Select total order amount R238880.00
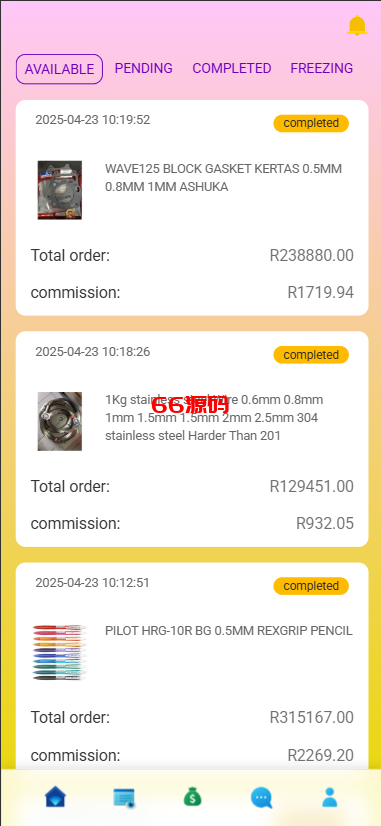Image resolution: width=381 pixels, height=826 pixels. click(x=311, y=256)
